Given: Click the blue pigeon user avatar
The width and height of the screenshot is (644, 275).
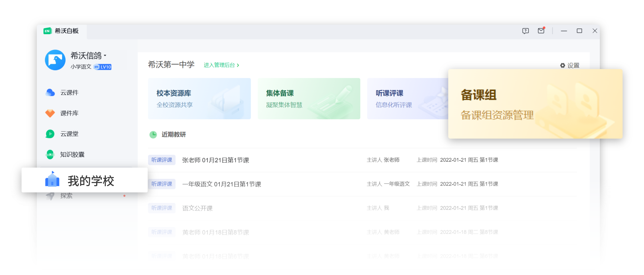Looking at the screenshot, I should click(x=55, y=60).
